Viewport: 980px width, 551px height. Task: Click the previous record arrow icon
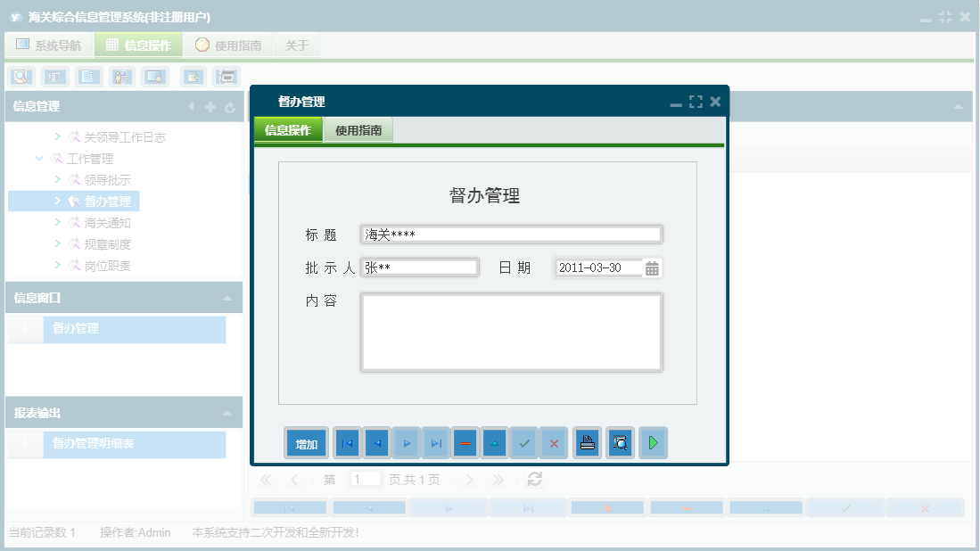tap(375, 442)
